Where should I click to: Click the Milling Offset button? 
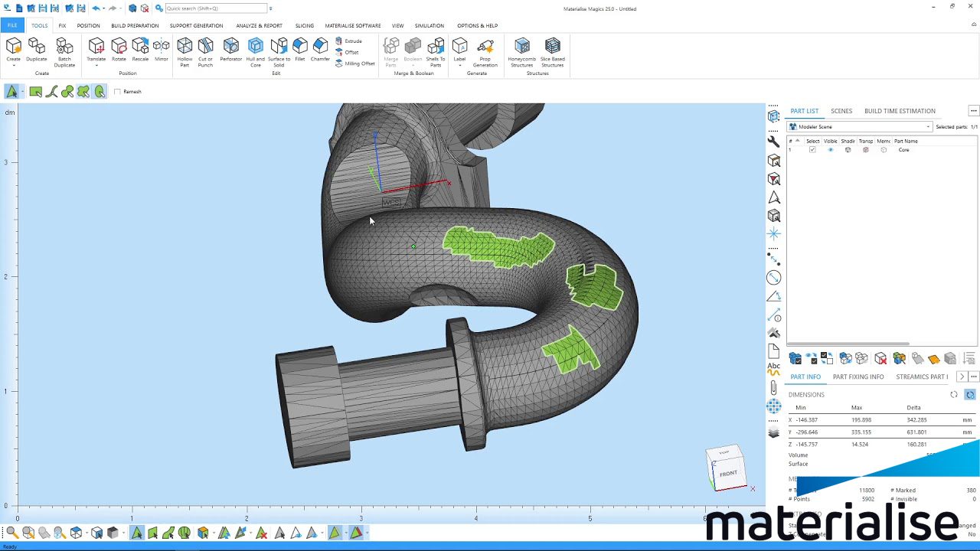355,64
